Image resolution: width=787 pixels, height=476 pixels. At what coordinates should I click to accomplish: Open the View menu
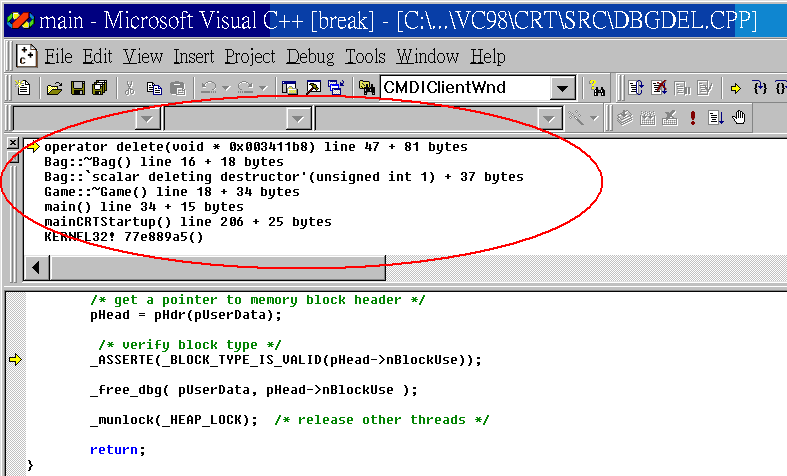coord(143,56)
